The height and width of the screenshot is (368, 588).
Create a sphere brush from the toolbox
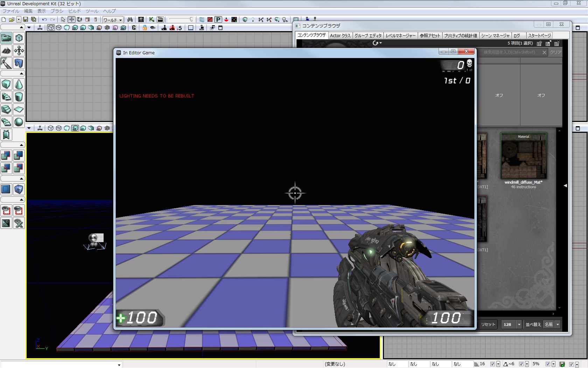pyautogui.click(x=19, y=122)
